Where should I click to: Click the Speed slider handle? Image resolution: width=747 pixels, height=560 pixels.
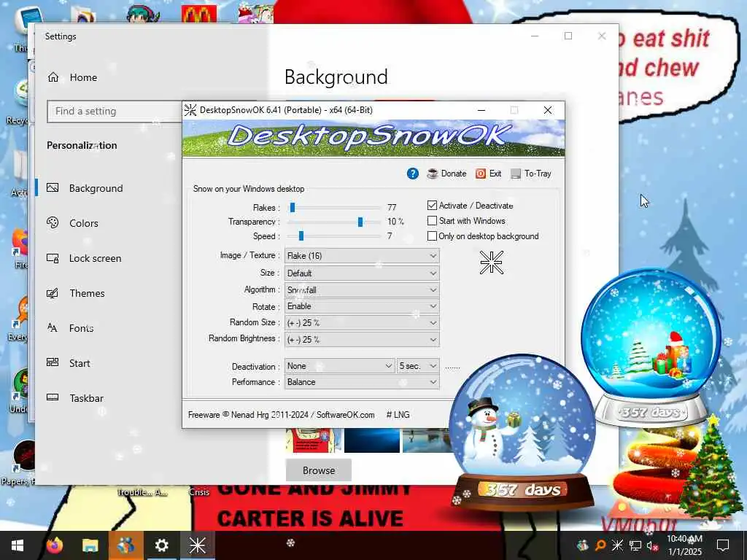[x=301, y=236]
